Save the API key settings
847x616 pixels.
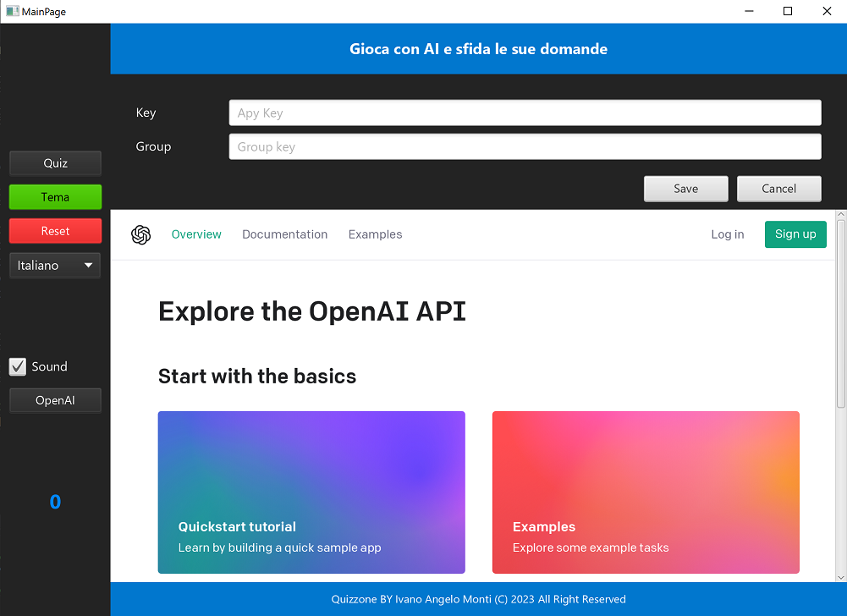tap(686, 189)
